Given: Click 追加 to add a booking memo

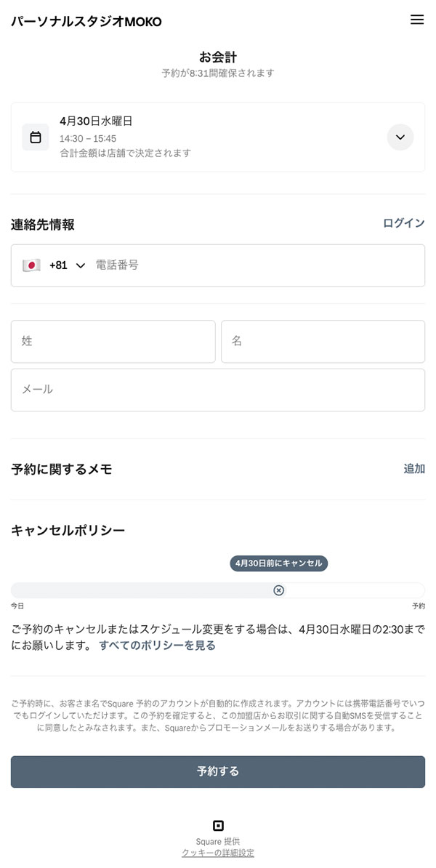Looking at the screenshot, I should tap(414, 469).
